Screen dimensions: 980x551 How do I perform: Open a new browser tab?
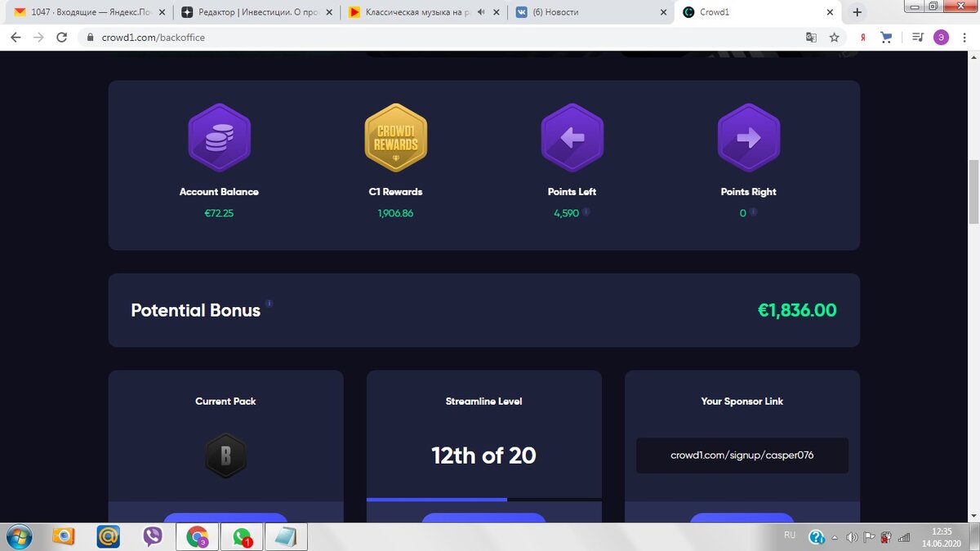[857, 12]
